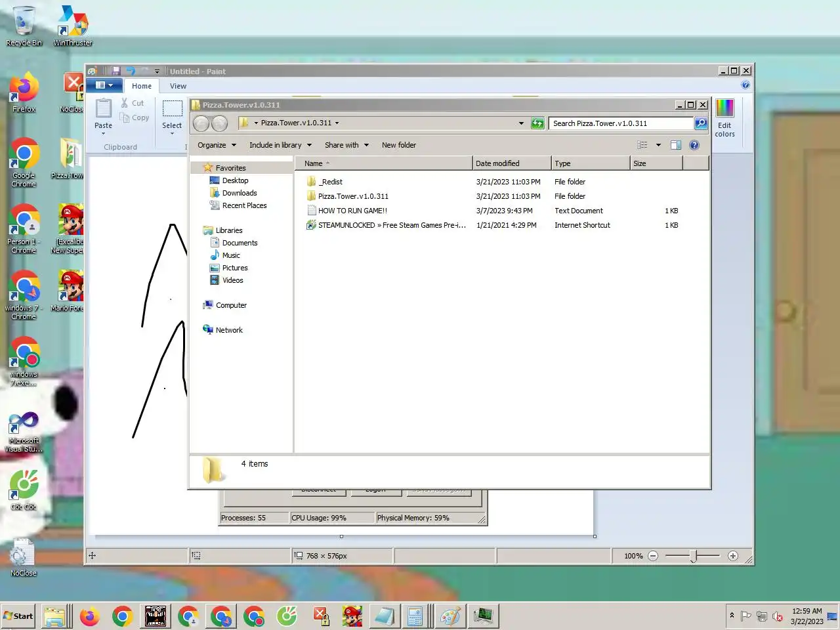Click the Explorer Back navigation arrow
840x630 pixels.
201,123
